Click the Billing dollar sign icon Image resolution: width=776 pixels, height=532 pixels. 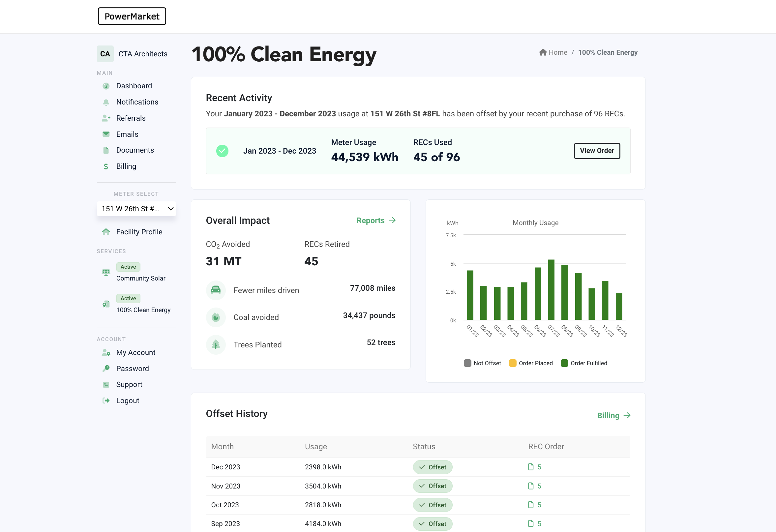(106, 166)
